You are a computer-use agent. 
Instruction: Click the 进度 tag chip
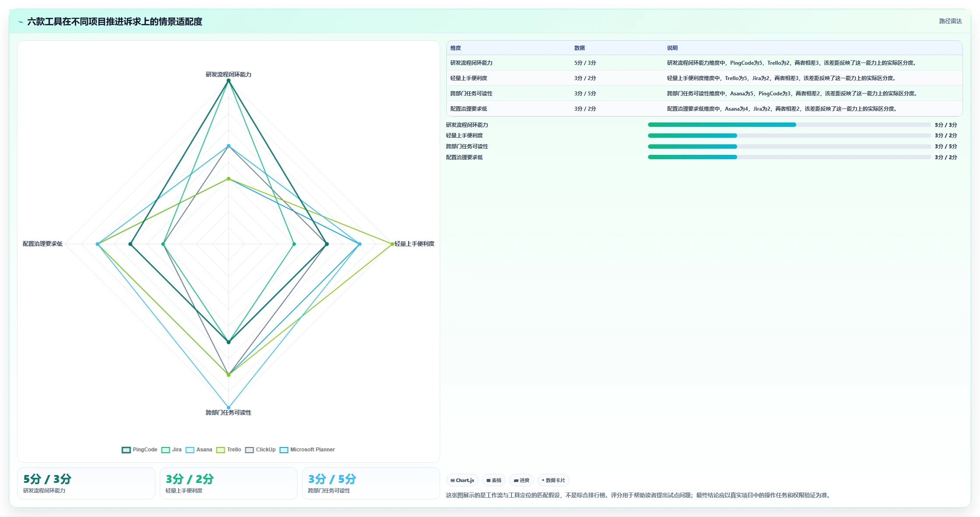(x=521, y=480)
